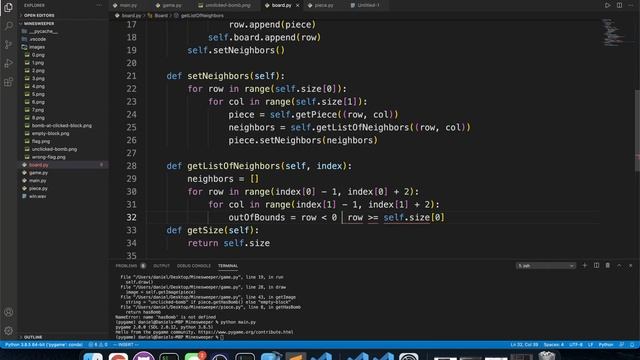Switch to the Untitled-1 tab
Screen dimensions: 640x360
[x=368, y=5]
